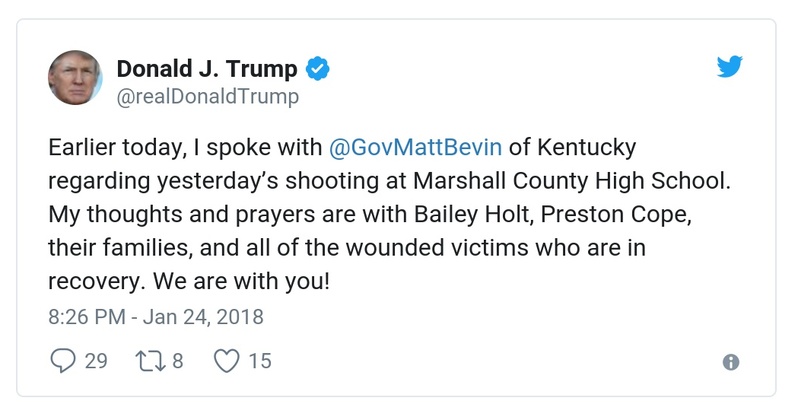The image size is (798, 420).
Task: Click the round profile avatar
Action: [x=75, y=78]
